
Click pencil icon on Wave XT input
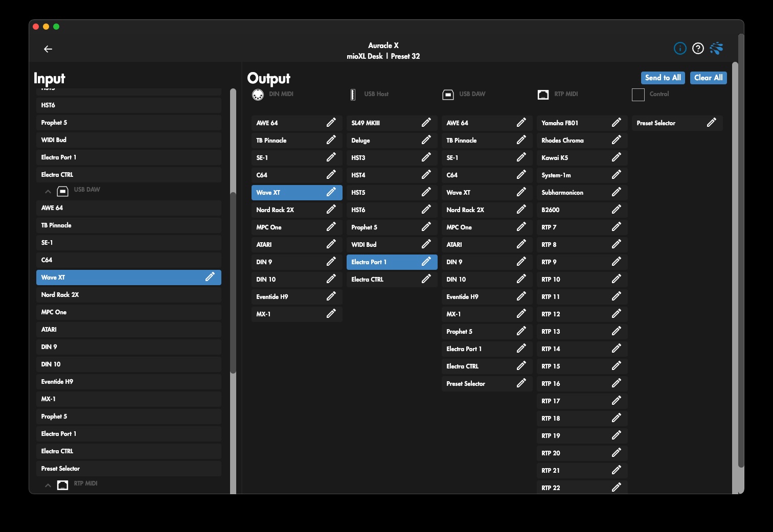tap(210, 277)
